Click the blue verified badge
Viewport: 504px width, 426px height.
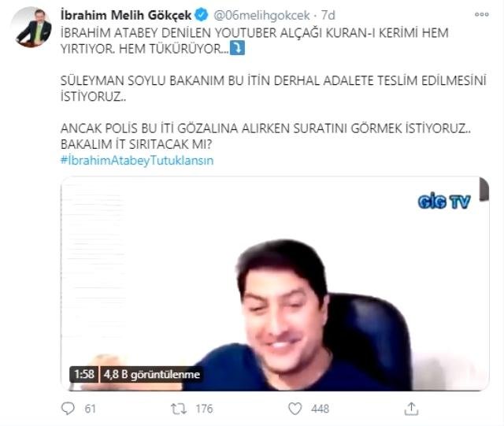pos(202,15)
